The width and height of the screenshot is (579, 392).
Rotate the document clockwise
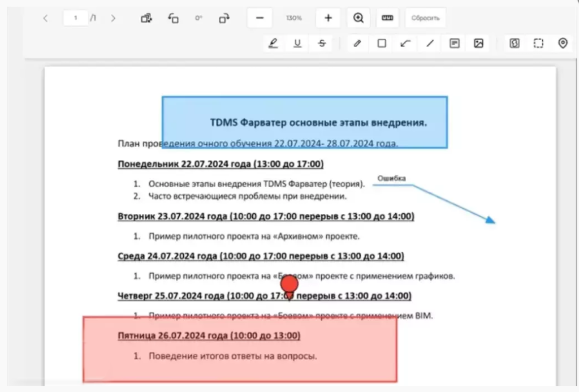[x=224, y=18]
